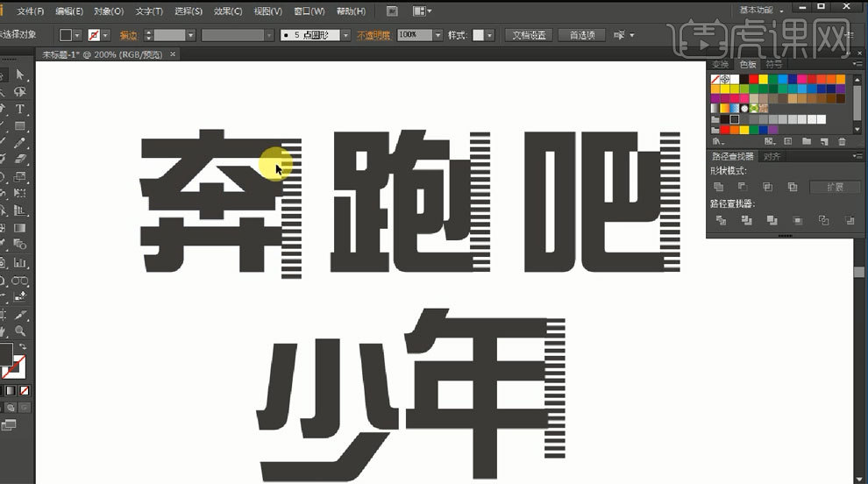Open the 效果(C) menu

[x=228, y=11]
